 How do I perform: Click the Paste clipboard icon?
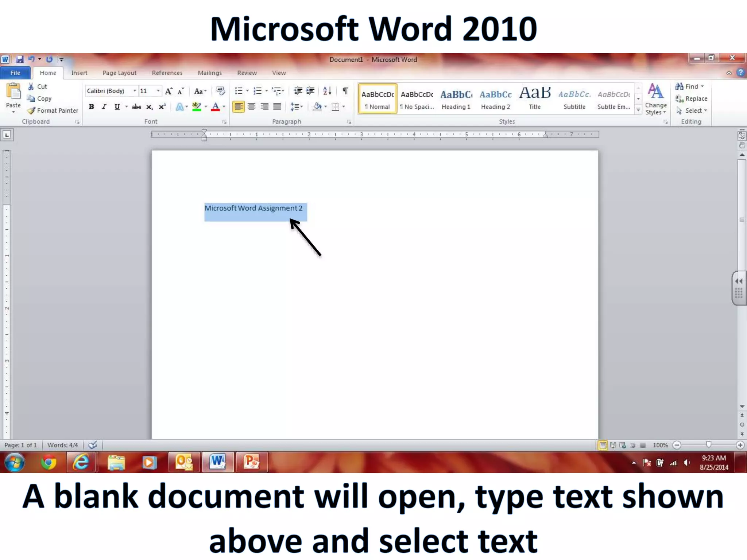(13, 91)
